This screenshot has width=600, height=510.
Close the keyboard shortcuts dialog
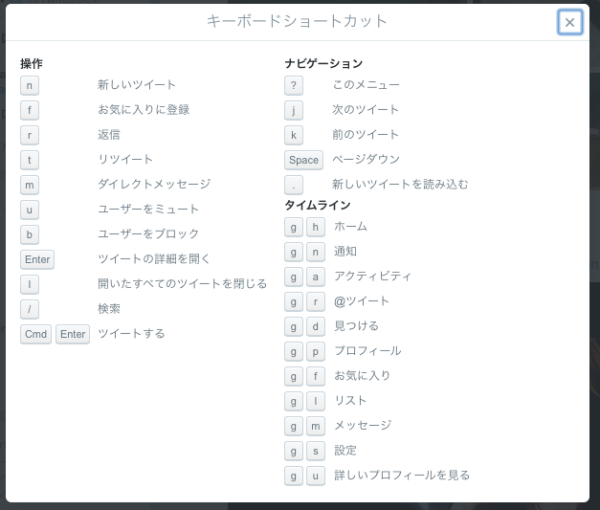click(570, 22)
